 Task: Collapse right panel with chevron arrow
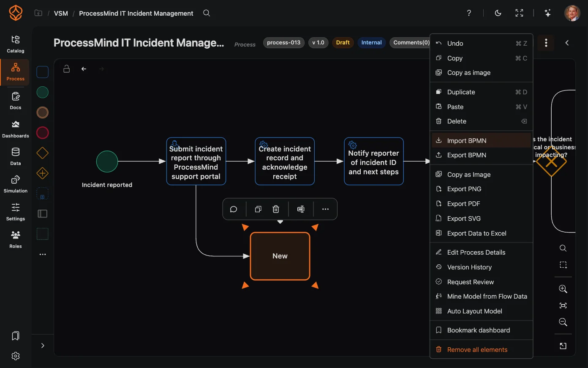point(567,43)
